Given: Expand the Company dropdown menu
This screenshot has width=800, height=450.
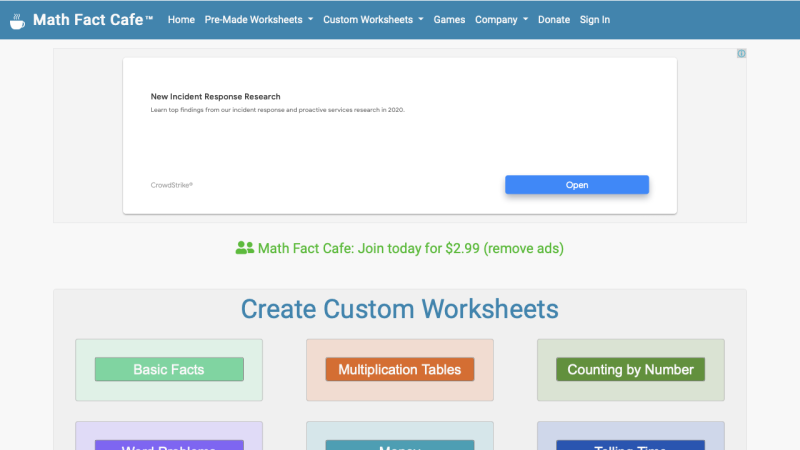Looking at the screenshot, I should pyautogui.click(x=501, y=20).
